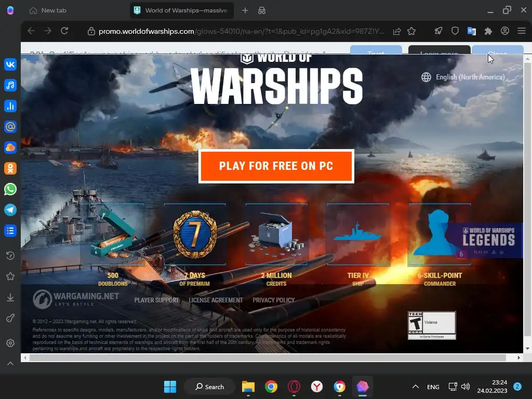The height and width of the screenshot is (399, 532).
Task: Click the rocket icon in toolbar
Action: (438, 31)
